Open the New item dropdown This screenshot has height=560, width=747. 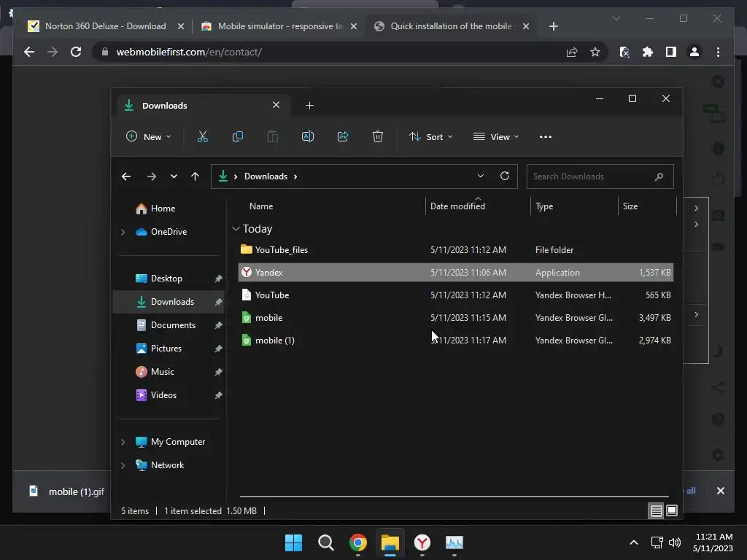148,136
